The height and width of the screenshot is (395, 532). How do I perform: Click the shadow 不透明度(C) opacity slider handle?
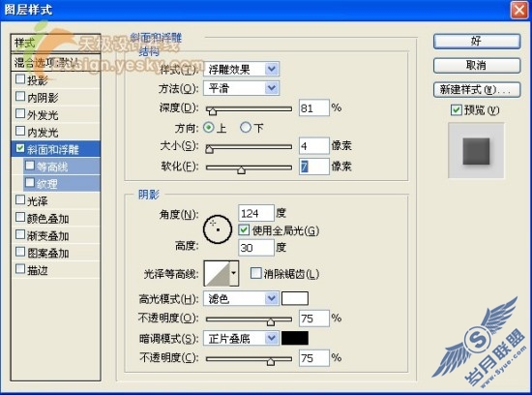pos(271,361)
